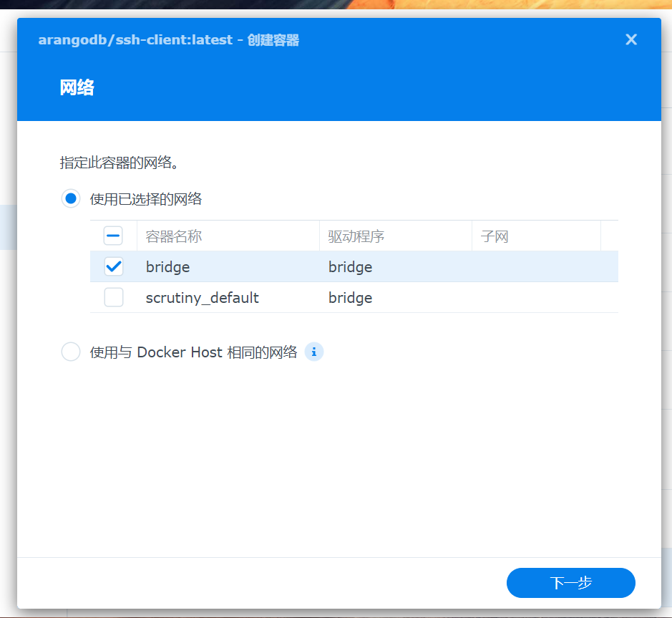672x618 pixels.
Task: Enable the scrutiny_default network checkbox
Action: pyautogui.click(x=113, y=298)
